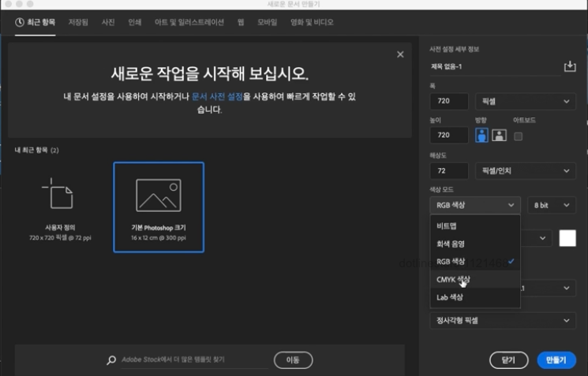The image size is (588, 376).
Task: Click the Adobe Stock search magnifier icon
Action: [x=111, y=360]
